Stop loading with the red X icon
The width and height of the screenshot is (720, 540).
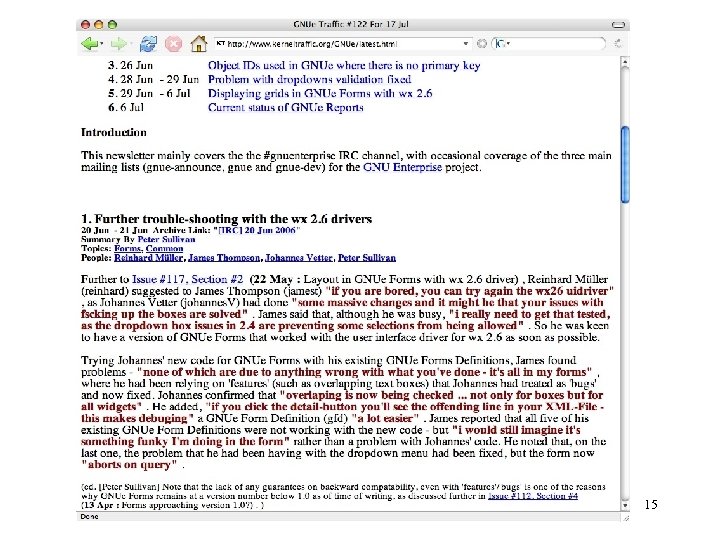pos(174,44)
